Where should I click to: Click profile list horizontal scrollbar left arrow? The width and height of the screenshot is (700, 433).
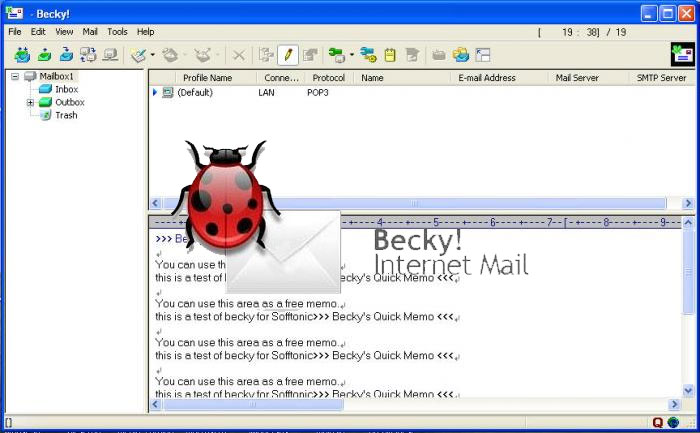[155, 203]
